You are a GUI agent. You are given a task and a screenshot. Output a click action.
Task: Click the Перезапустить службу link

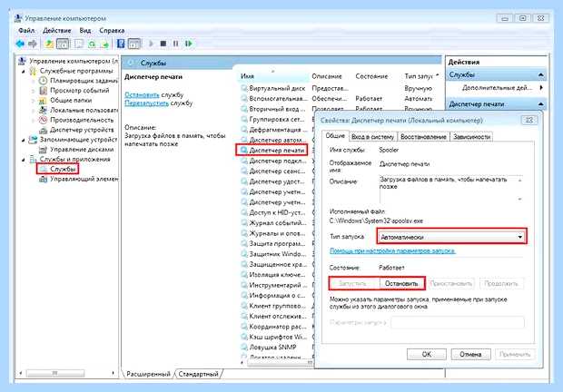click(x=146, y=103)
